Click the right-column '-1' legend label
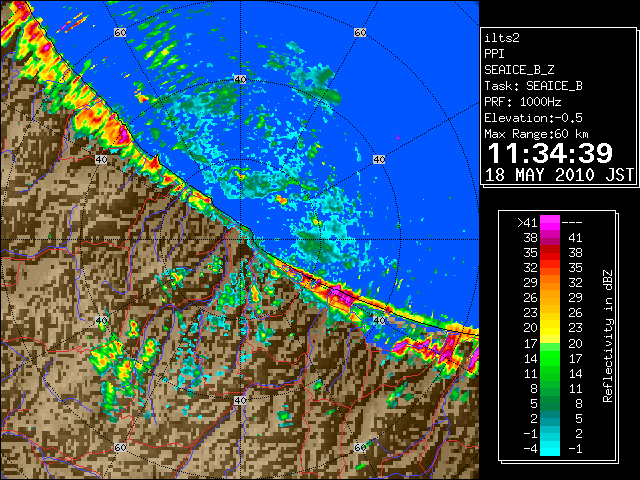Screen dimensions: 640x480 tap(575, 449)
